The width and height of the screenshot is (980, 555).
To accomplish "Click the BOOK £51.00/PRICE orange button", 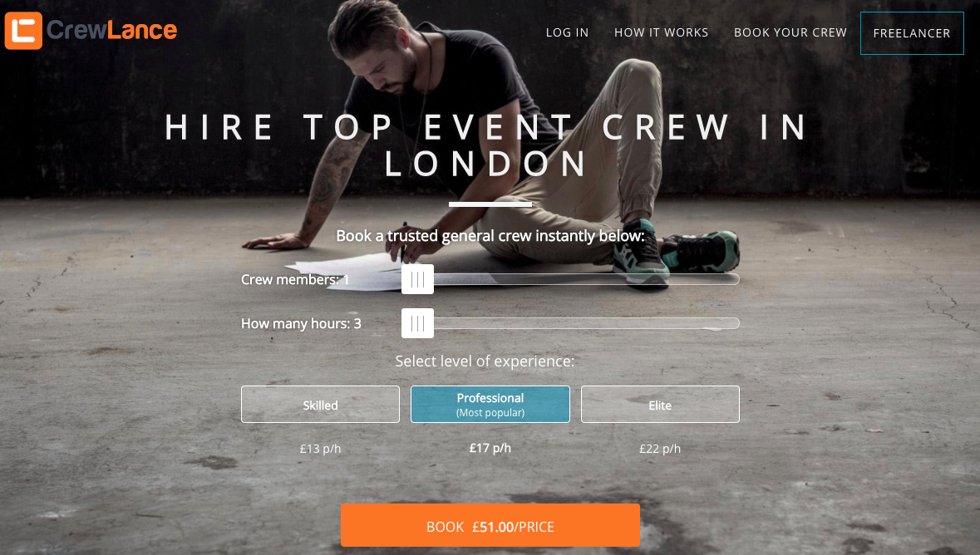I will pyautogui.click(x=490, y=526).
